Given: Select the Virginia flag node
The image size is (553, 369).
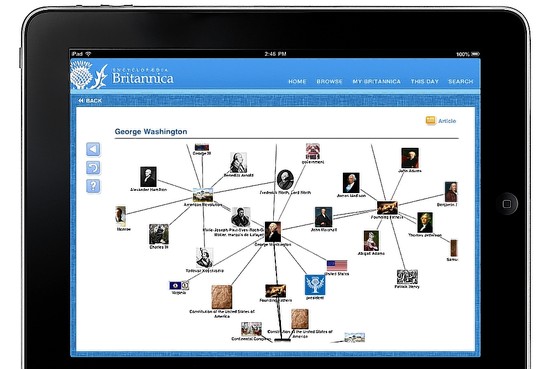Looking at the screenshot, I should 179,285.
